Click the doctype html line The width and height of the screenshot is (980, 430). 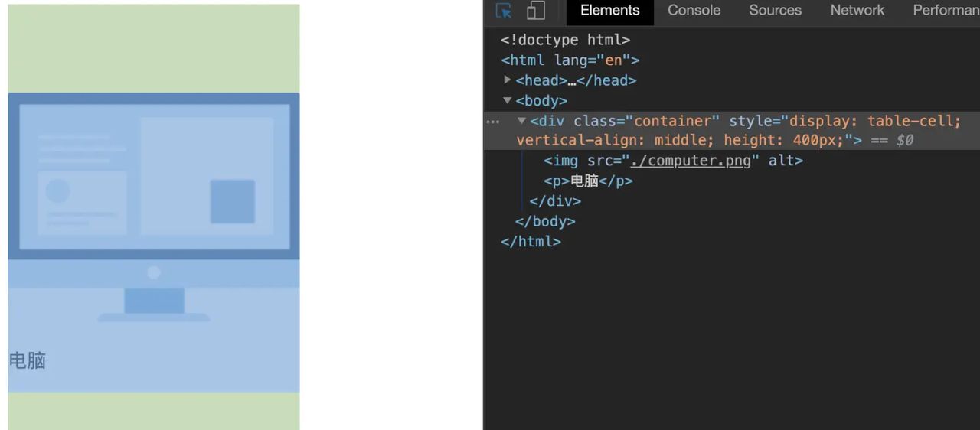click(x=565, y=40)
